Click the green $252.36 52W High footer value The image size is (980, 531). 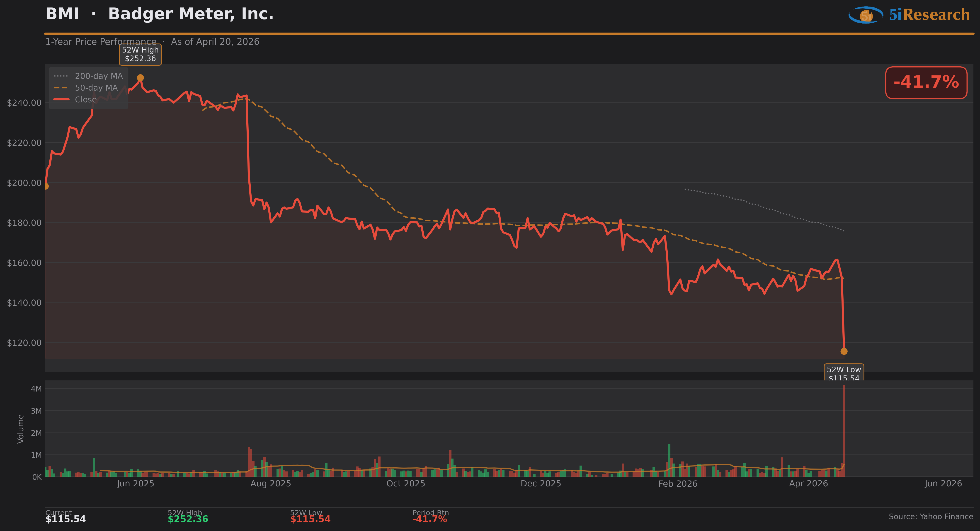click(x=188, y=519)
